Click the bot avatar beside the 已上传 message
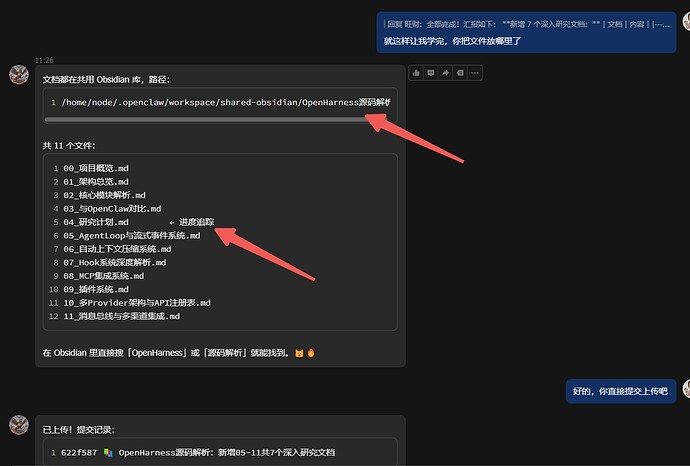 [18, 424]
